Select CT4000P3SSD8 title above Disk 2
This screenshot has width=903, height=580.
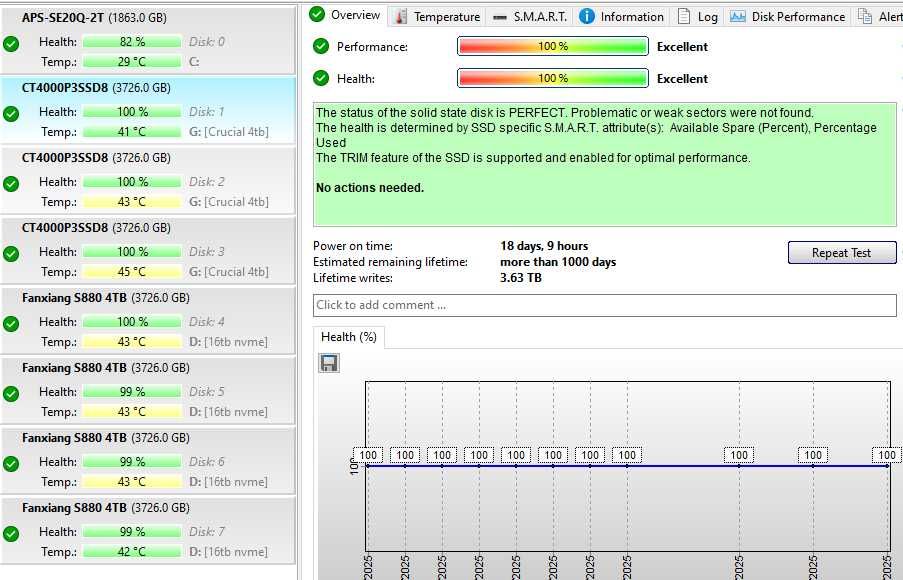[x=64, y=158]
